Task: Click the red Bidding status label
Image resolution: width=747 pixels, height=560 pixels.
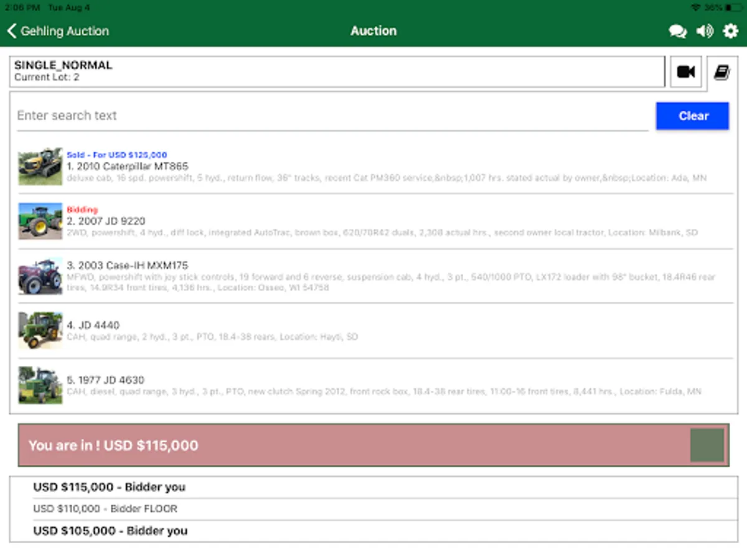Action: pos(82,210)
